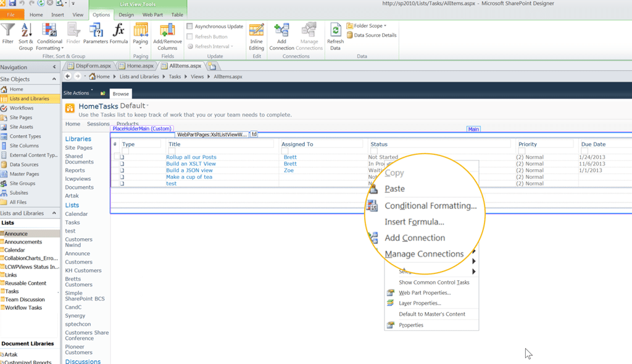The width and height of the screenshot is (632, 364).
Task: Choose Default to Master's Content
Action: click(x=431, y=314)
